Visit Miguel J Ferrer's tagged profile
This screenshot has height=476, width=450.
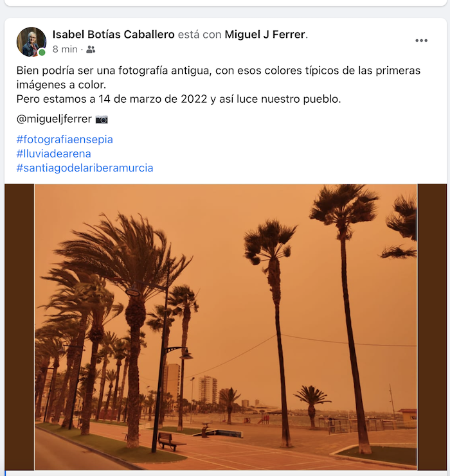265,35
